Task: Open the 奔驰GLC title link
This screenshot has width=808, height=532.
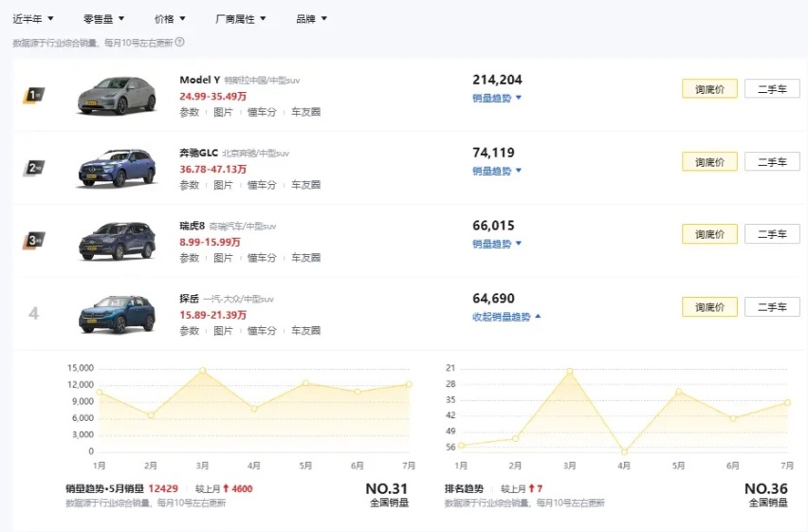Action: click(x=198, y=153)
